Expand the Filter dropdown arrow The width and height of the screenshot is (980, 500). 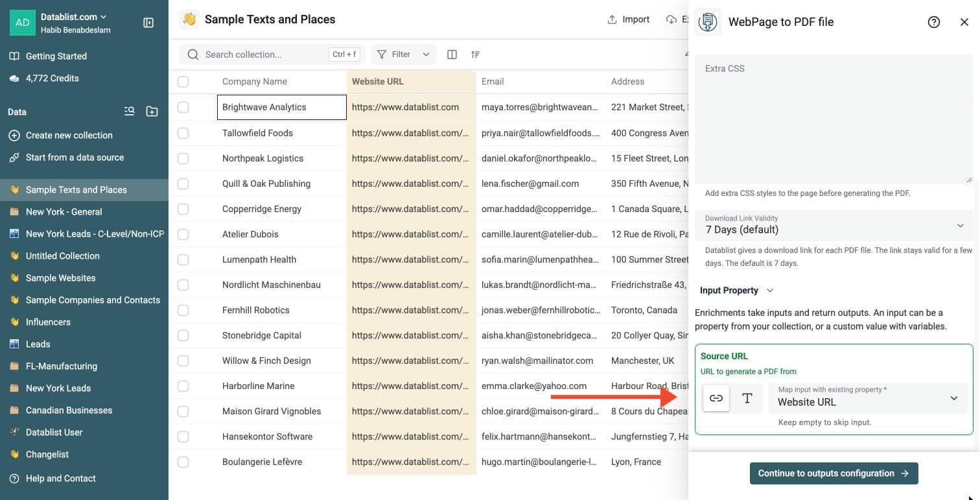426,54
